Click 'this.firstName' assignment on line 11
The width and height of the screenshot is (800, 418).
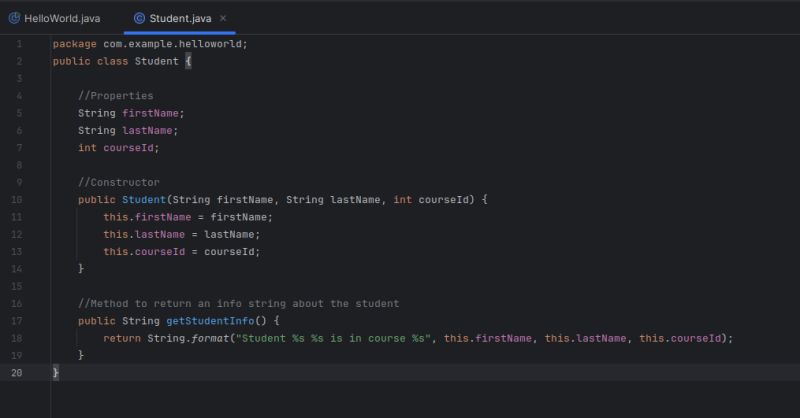[x=147, y=217]
